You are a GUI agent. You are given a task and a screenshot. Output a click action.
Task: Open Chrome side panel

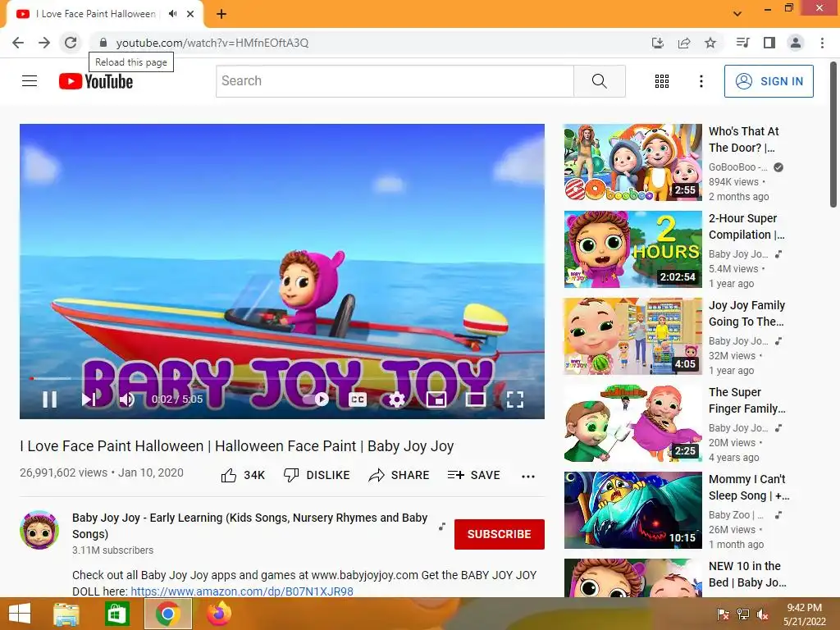pyautogui.click(x=769, y=43)
